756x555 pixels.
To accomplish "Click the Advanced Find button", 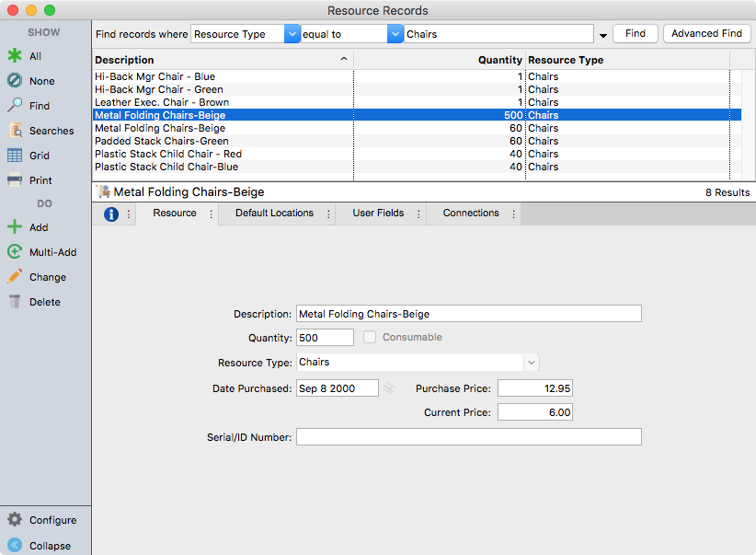I will coord(706,34).
